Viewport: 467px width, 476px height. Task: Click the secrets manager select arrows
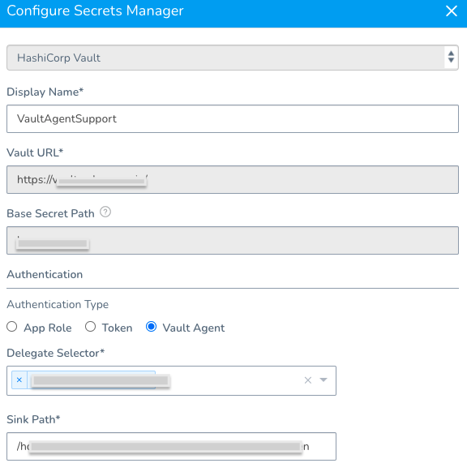coord(451,57)
